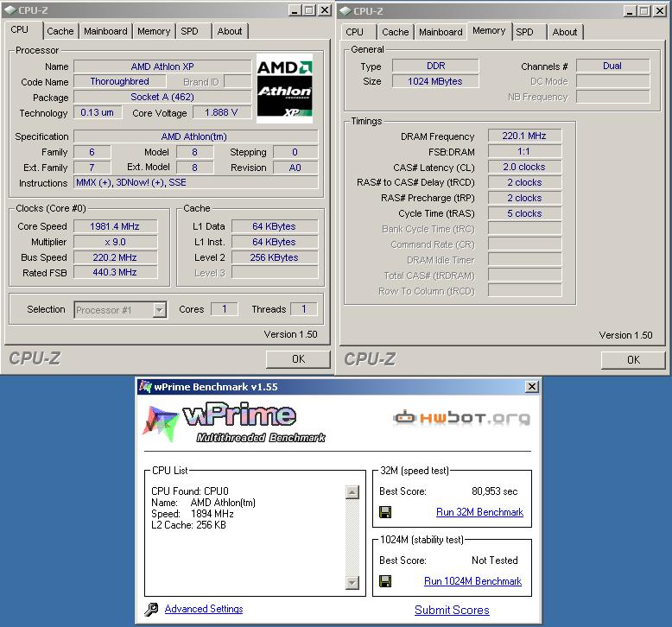The height and width of the screenshot is (627, 672).
Task: Click the wPrime title bar icon
Action: coord(146,386)
